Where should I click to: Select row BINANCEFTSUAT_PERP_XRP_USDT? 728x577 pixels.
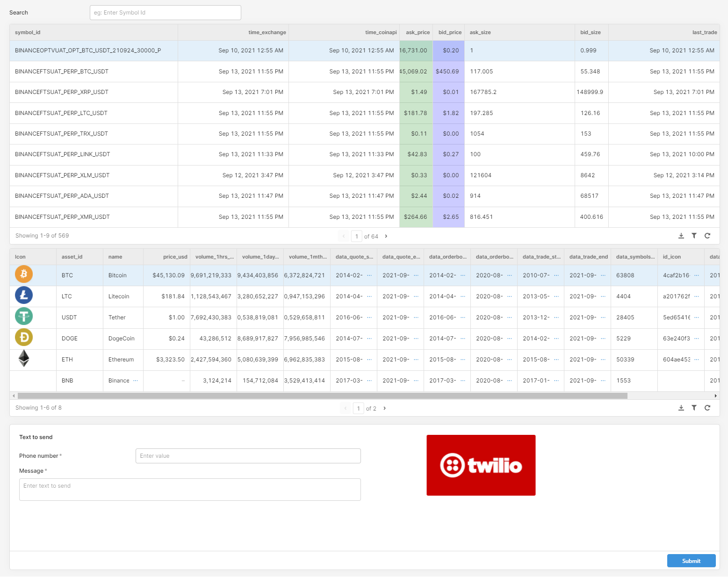coord(365,92)
